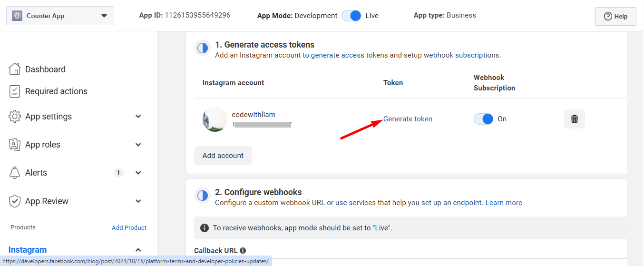Open the Counter App selector dropdown
The width and height of the screenshot is (644, 266).
coord(60,16)
